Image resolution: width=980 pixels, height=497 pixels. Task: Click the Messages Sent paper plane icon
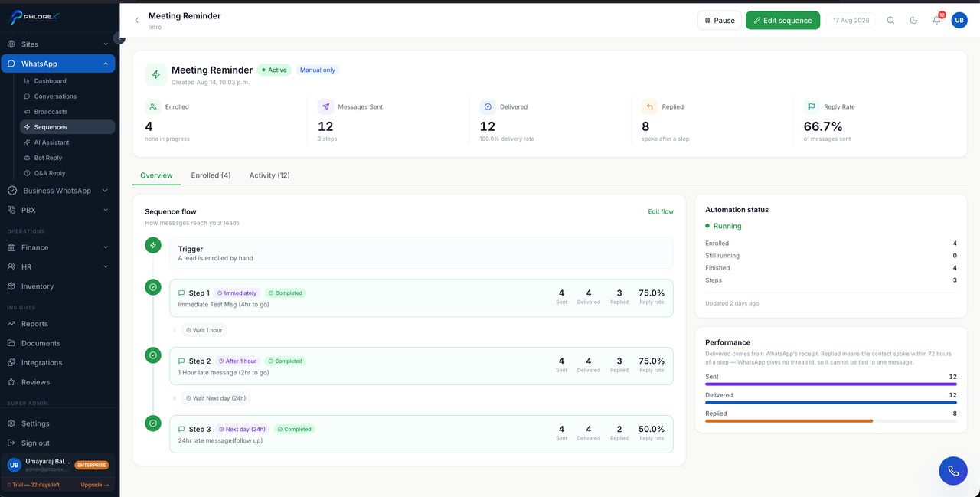325,107
